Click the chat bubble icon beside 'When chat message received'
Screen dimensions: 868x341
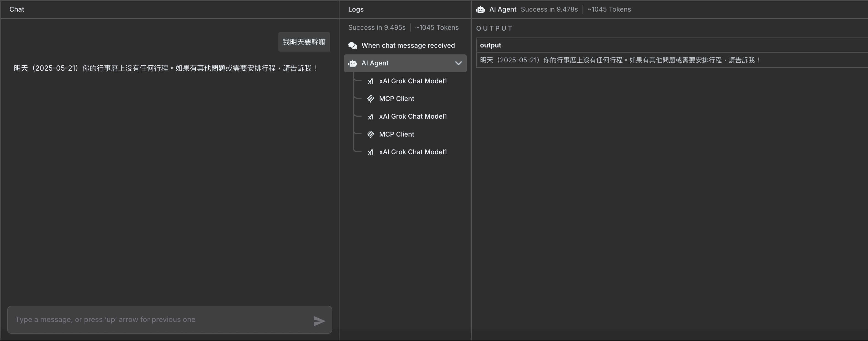coord(352,46)
